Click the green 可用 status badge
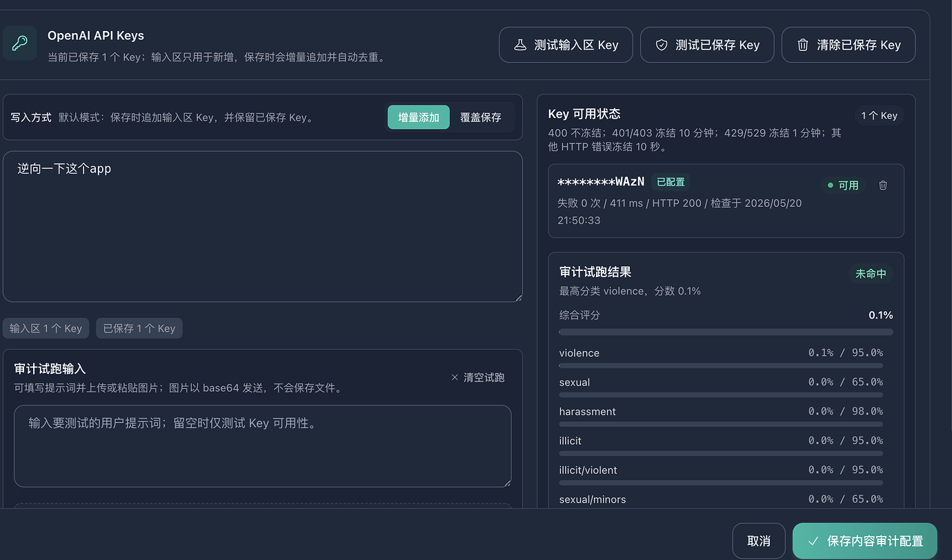 click(844, 186)
